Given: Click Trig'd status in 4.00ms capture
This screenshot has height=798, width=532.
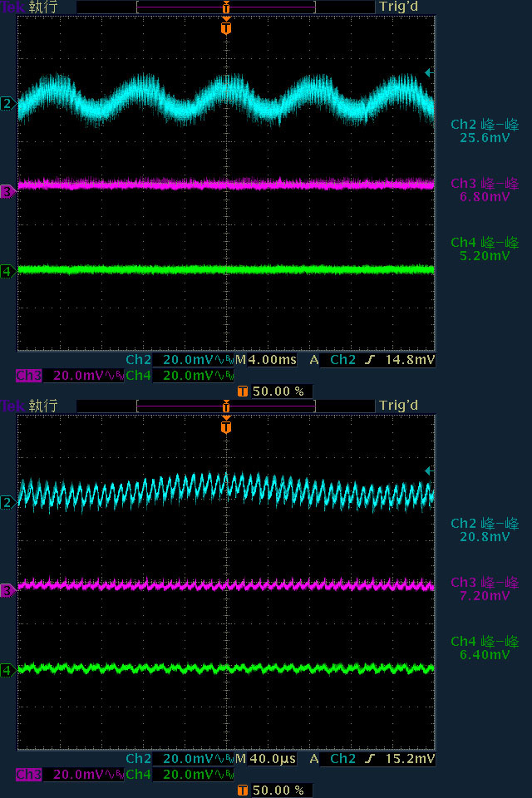Looking at the screenshot, I should 399,7.
